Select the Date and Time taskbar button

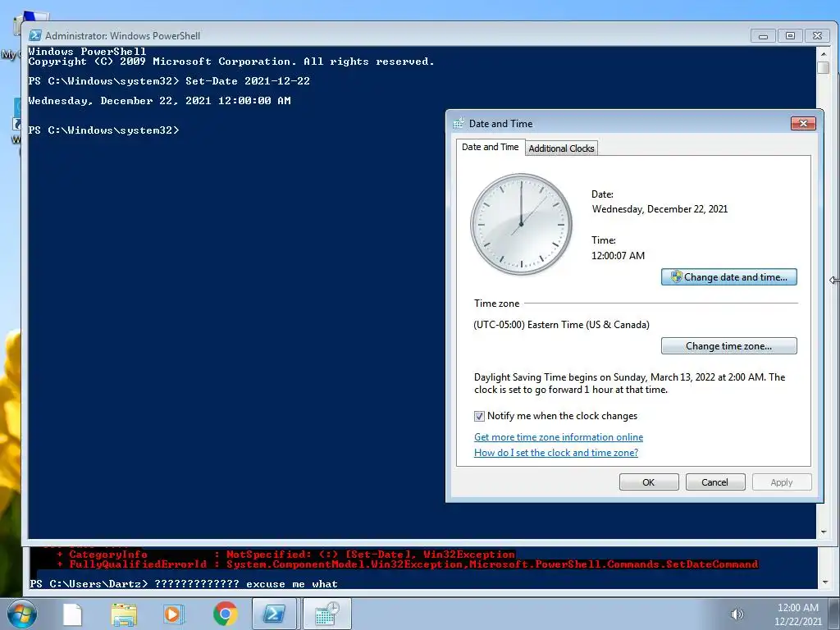tap(327, 614)
